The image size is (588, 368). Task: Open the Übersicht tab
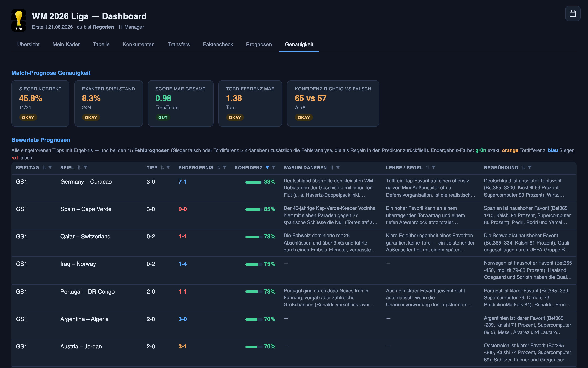[28, 44]
